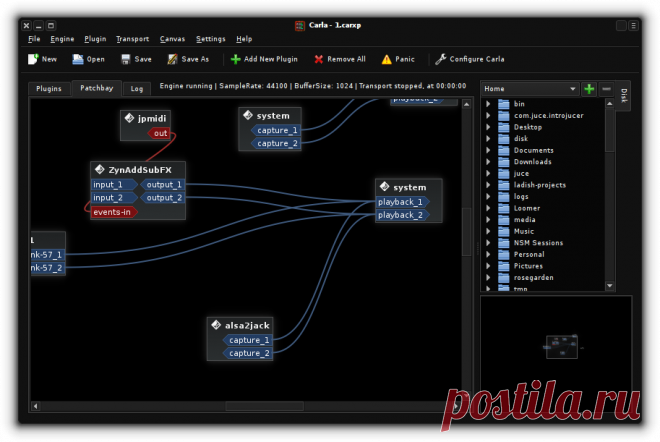Switch to the Log tab
660x442 pixels.
(137, 89)
